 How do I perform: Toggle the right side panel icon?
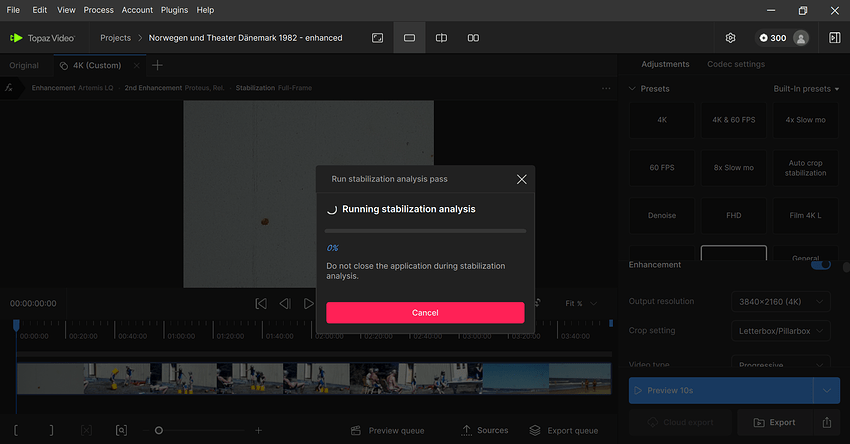click(835, 38)
